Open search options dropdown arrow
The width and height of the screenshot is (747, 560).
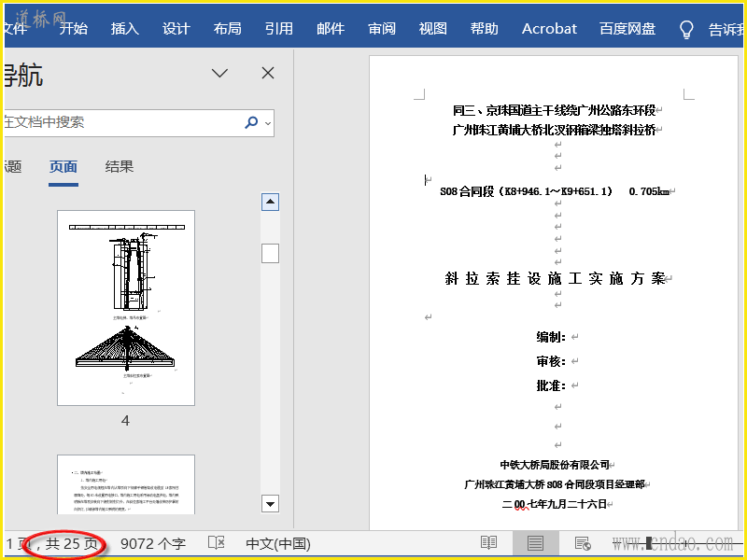268,123
